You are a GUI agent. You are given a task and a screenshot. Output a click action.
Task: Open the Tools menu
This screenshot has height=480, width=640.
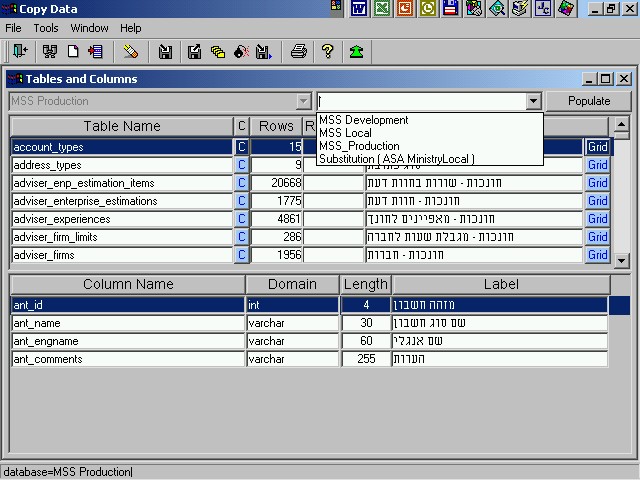[x=46, y=28]
